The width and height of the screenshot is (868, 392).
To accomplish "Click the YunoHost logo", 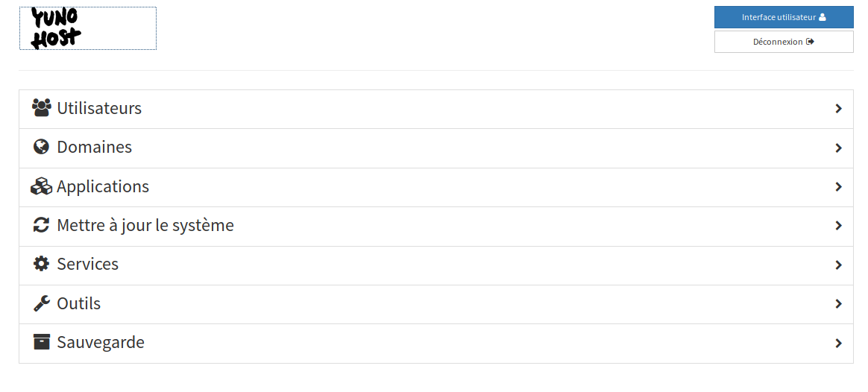I will (56, 28).
